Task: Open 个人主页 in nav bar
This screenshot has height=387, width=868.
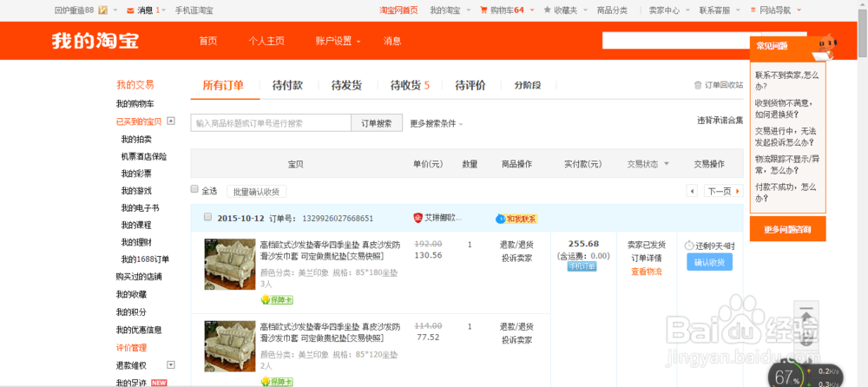Action: click(x=266, y=41)
